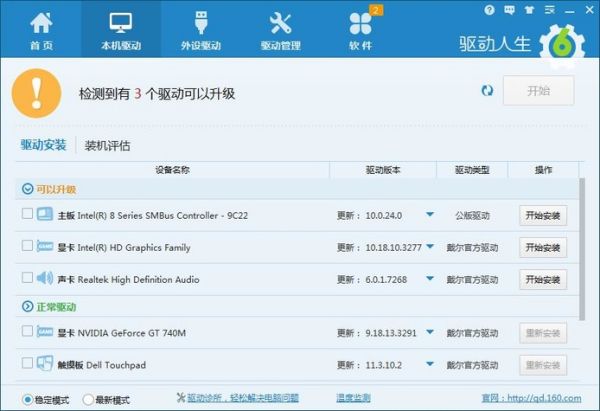
Task: Collapse the 可以升级 group
Action: (x=27, y=188)
